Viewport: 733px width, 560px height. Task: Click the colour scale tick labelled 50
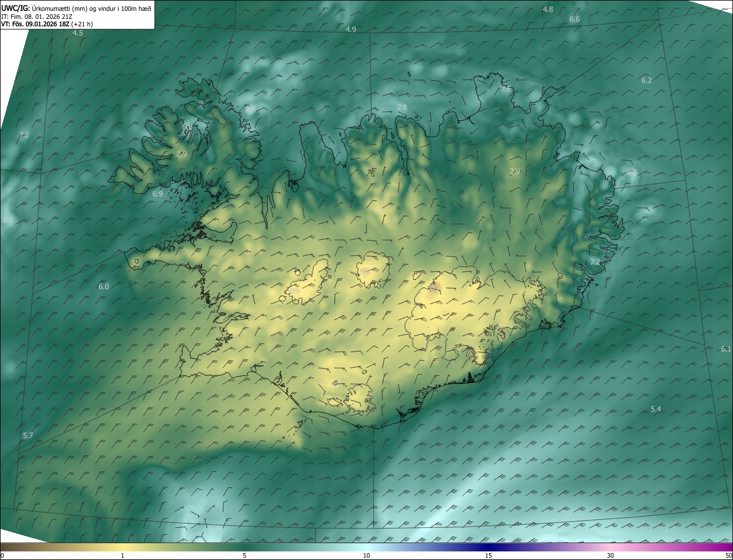coord(728,555)
